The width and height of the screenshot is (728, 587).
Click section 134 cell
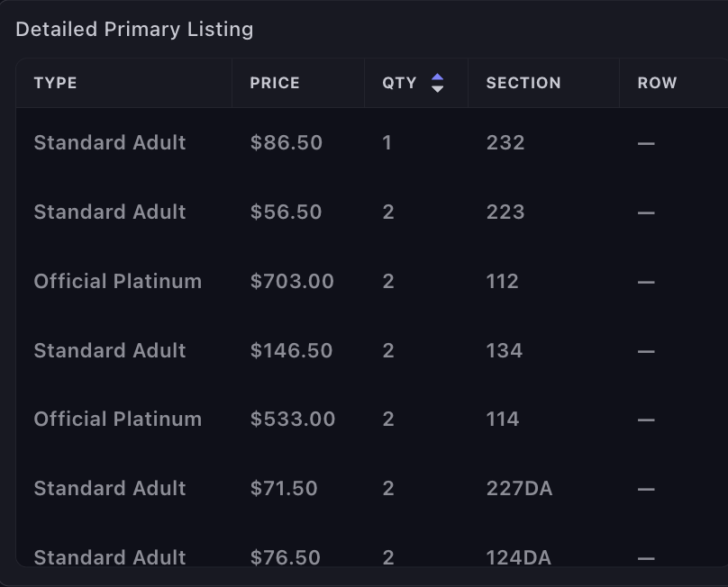[x=505, y=351]
